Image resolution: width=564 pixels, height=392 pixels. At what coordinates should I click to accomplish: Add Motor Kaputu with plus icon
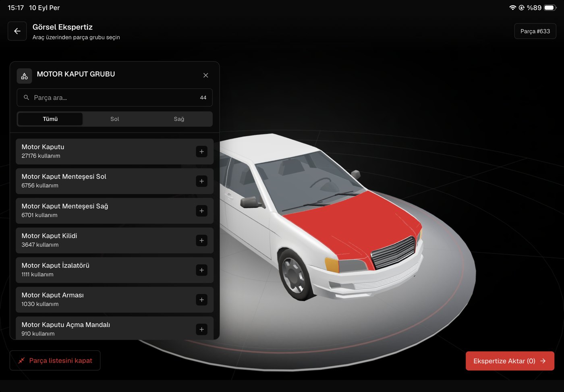tap(202, 151)
